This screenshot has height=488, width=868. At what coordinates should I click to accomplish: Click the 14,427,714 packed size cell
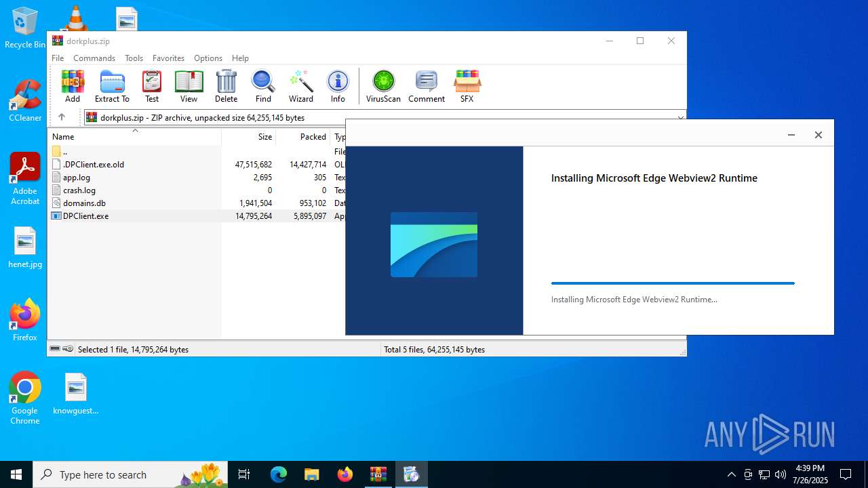(x=307, y=164)
